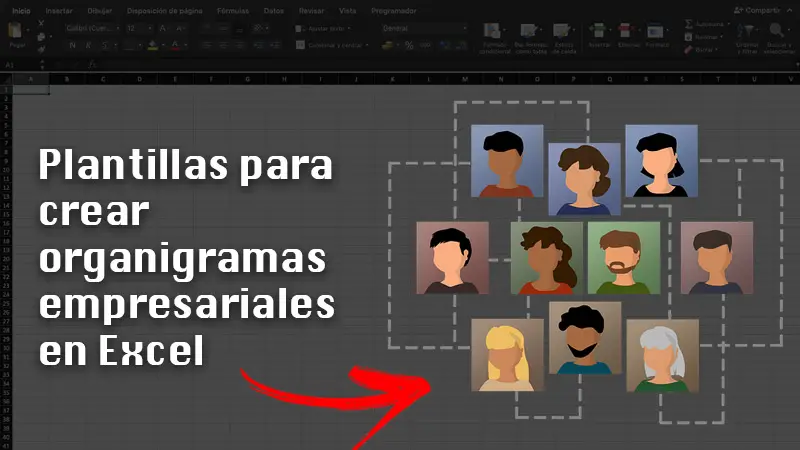
Task: Expand the Autosuma dropdown arrow
Action: pyautogui.click(x=728, y=24)
